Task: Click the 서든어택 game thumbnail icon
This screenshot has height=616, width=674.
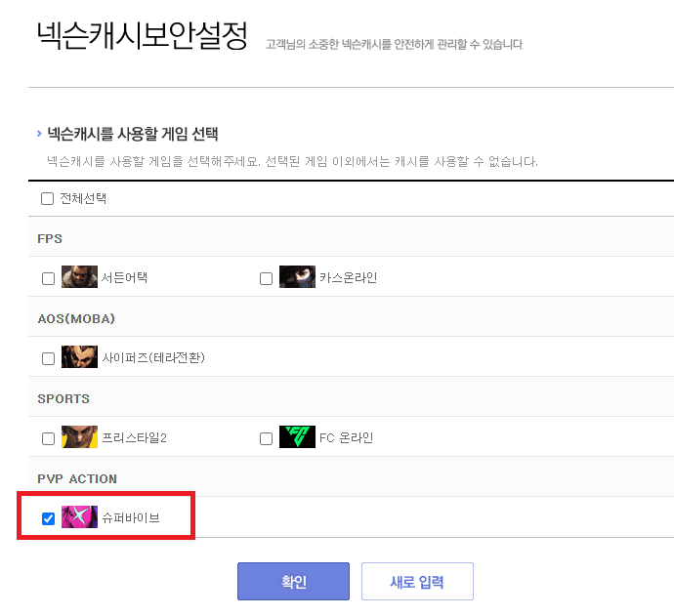Action: (x=79, y=276)
